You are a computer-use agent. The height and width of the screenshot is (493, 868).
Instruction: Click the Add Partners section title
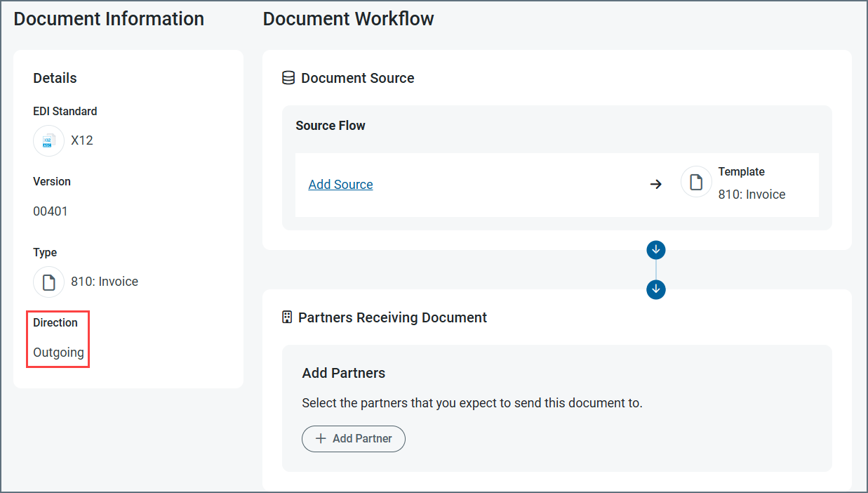343,373
